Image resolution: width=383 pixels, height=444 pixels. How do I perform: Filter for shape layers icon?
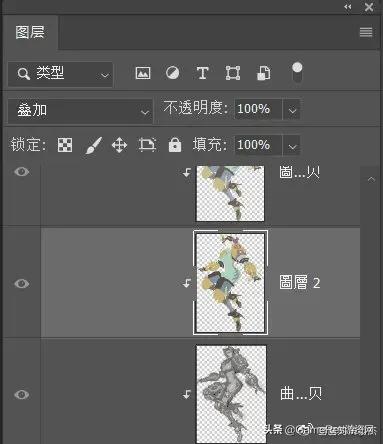click(233, 73)
